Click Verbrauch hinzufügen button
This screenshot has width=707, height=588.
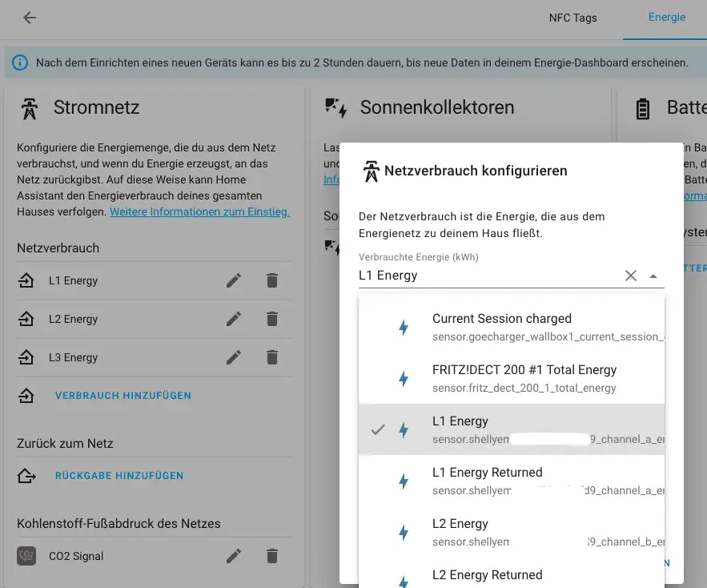123,396
